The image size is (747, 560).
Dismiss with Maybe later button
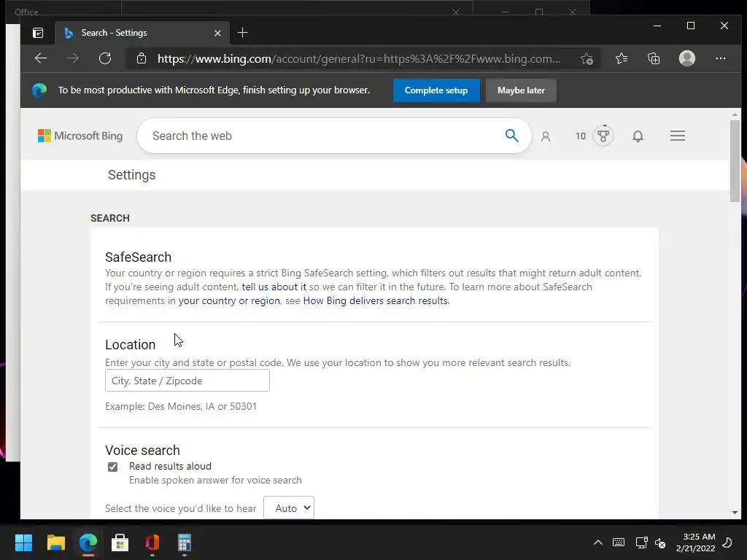coord(521,90)
